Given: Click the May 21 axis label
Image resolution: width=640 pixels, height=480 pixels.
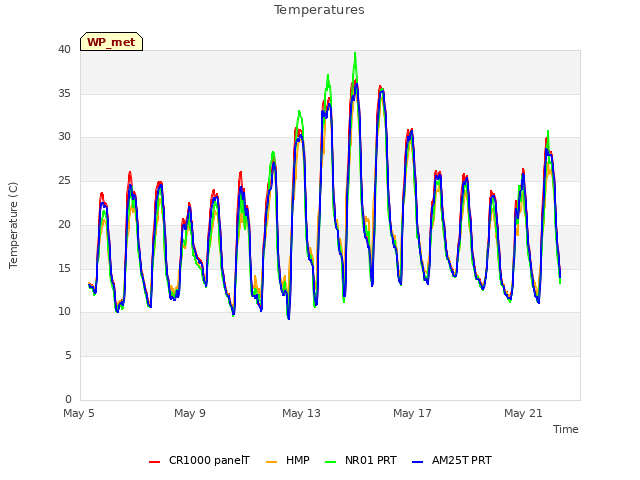Looking at the screenshot, I should 523,413.
